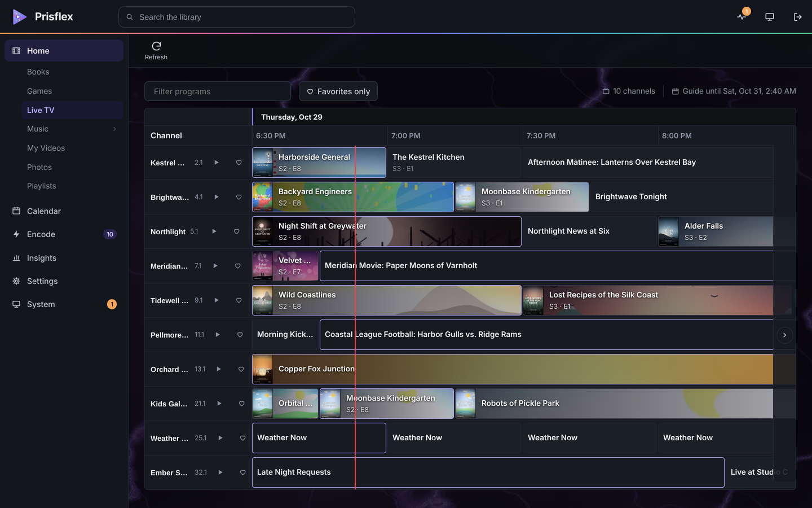Favorite the Brightwave channel with heart
This screenshot has width=812, height=508.
[239, 197]
